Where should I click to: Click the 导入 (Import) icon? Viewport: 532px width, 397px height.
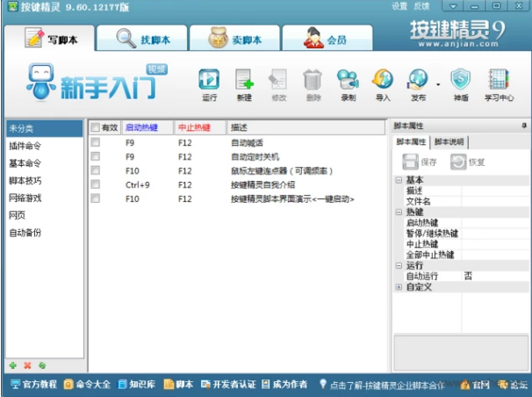(383, 85)
